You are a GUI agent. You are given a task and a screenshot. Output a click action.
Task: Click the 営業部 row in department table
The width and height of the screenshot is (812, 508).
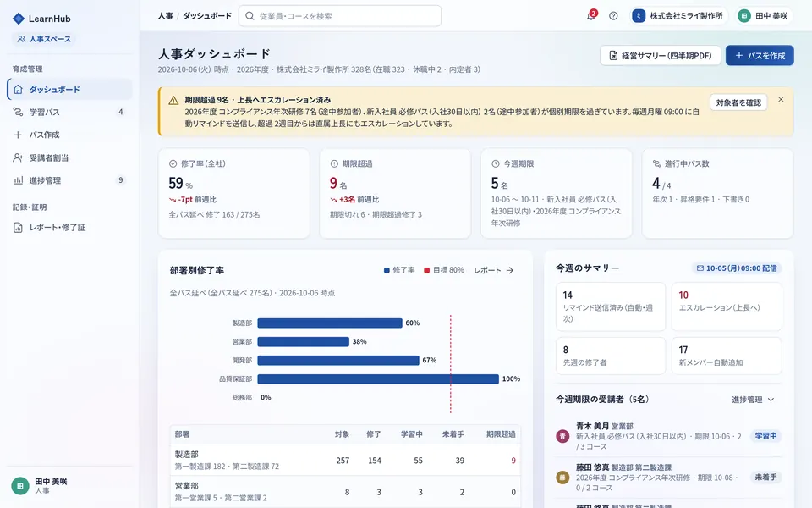point(345,491)
